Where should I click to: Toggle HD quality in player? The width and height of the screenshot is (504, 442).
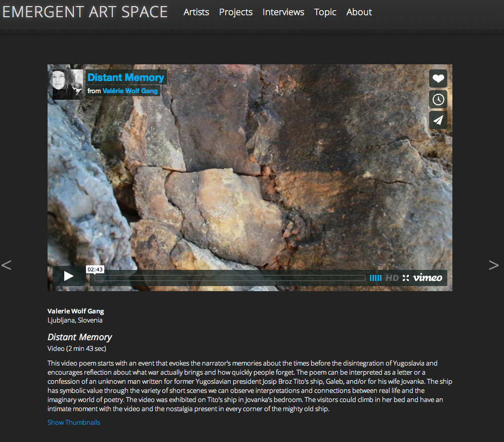(x=392, y=278)
